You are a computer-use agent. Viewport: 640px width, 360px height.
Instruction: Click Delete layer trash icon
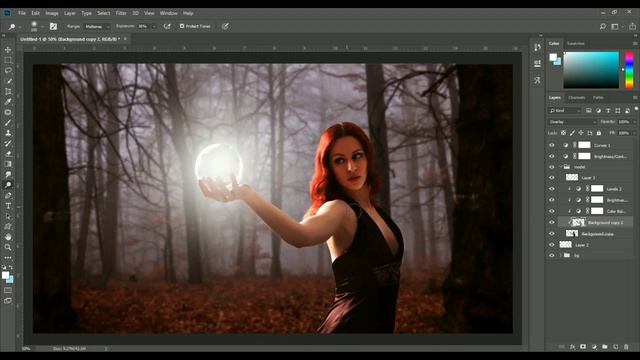(626, 347)
